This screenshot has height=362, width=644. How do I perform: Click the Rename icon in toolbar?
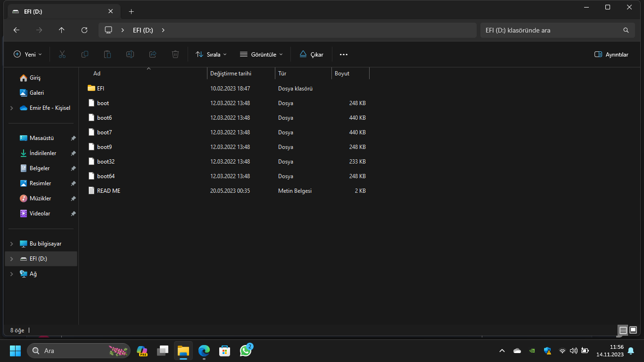[x=130, y=54]
